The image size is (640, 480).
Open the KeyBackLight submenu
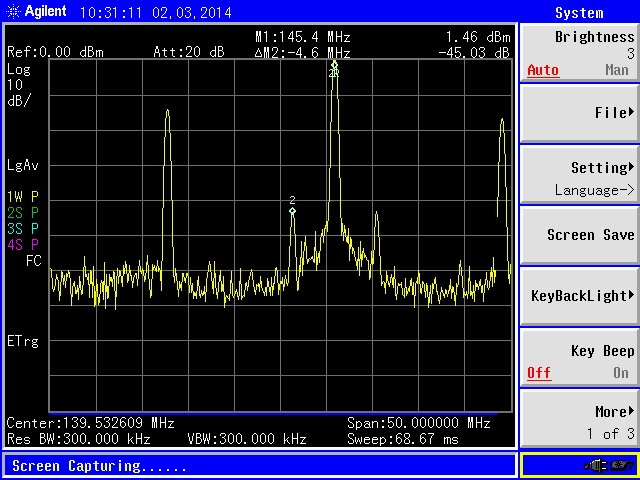point(579,296)
